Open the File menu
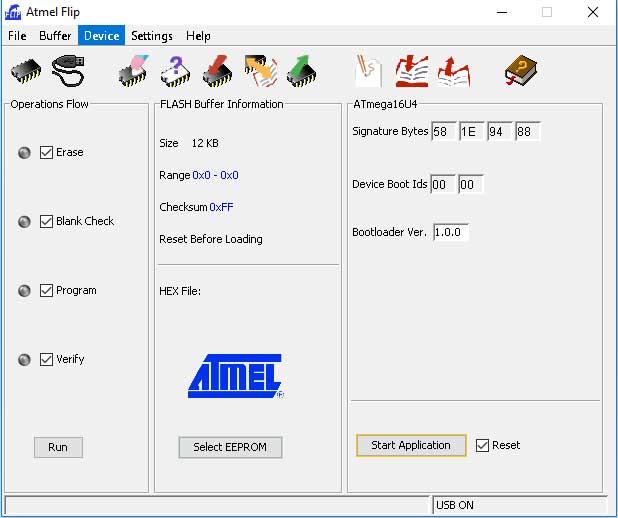The image size is (618, 518). [x=17, y=36]
